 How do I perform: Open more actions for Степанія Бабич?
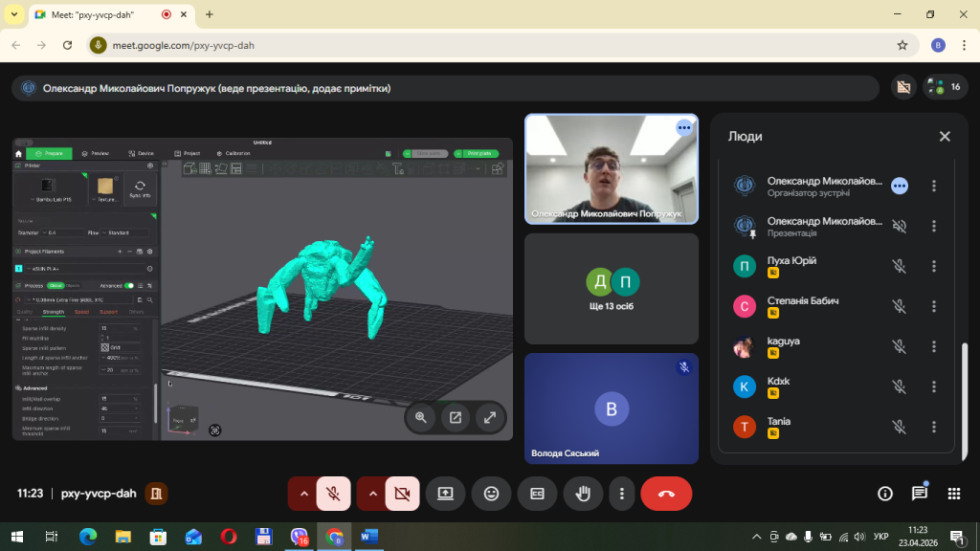[934, 306]
